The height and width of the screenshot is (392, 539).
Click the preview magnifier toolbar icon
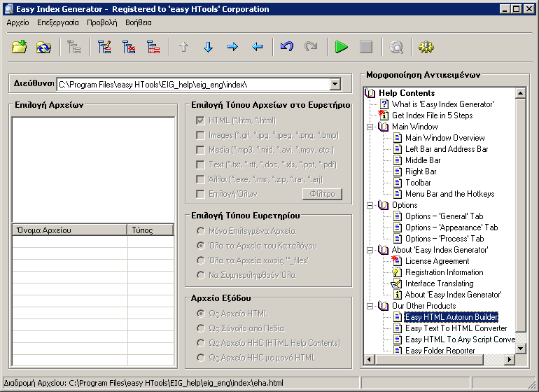click(x=396, y=47)
